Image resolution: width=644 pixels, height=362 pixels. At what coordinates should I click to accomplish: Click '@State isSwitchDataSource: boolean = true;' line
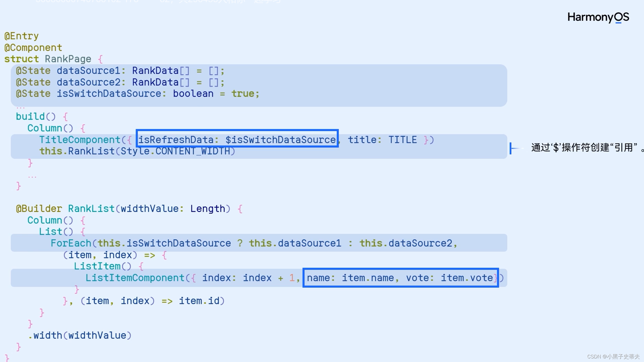click(138, 94)
